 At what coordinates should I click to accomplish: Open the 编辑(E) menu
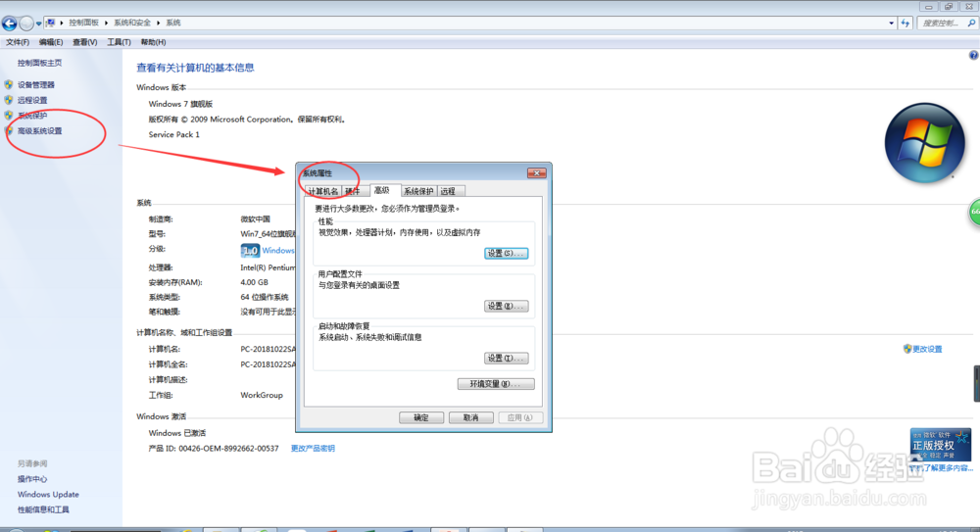point(51,42)
